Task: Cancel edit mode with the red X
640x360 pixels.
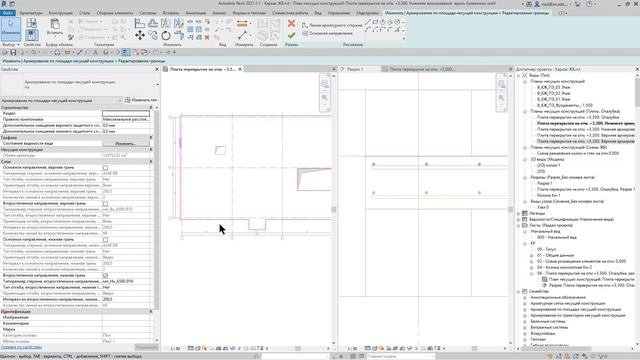Action: (291, 24)
